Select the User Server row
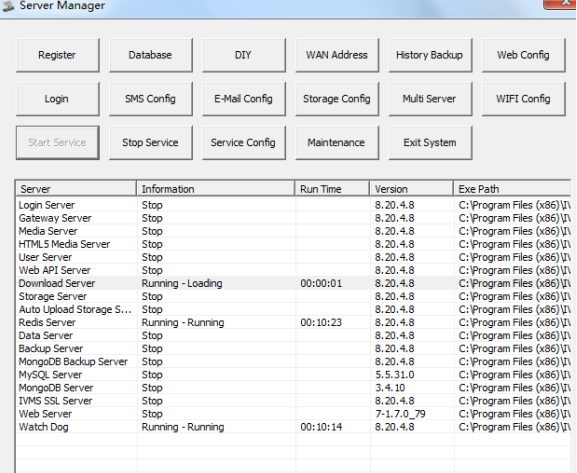577x473 pixels. tap(294, 257)
